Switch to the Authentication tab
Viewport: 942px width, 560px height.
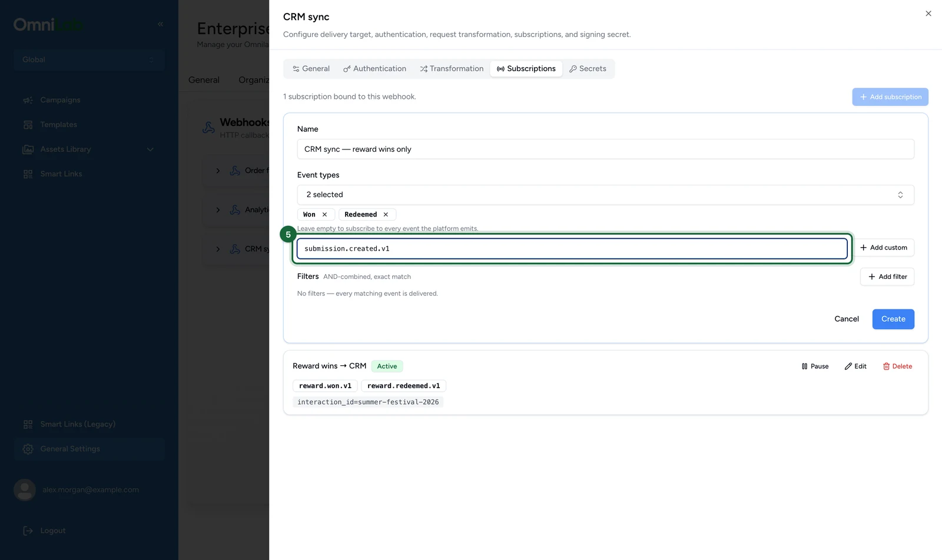coord(374,69)
